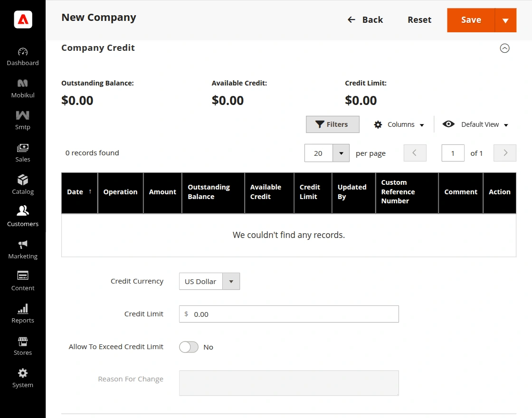
Task: Sort by Updated By column header
Action: click(353, 193)
